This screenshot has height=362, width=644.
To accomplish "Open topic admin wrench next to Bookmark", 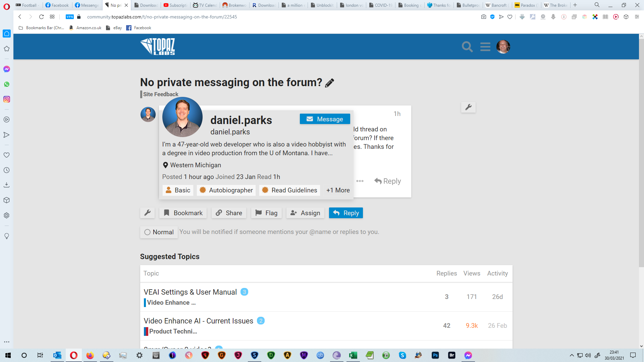I will [147, 213].
